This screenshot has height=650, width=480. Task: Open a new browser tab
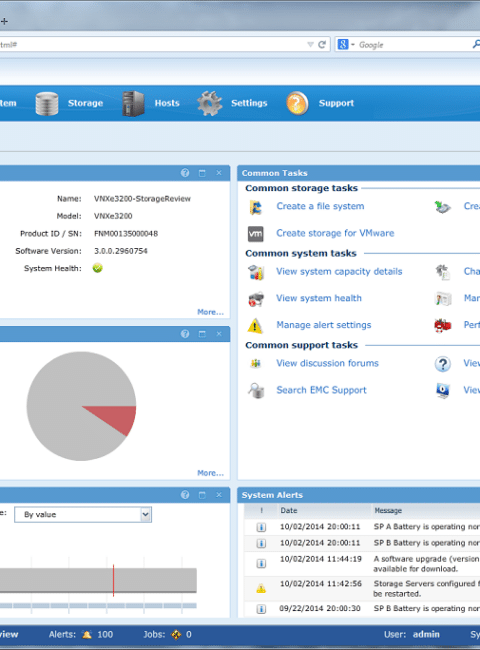pos(4,21)
